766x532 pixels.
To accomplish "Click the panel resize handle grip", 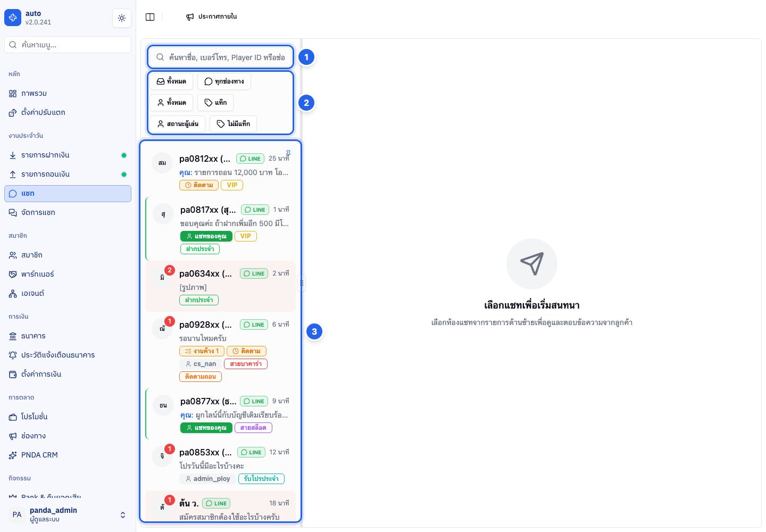I will pos(302,283).
